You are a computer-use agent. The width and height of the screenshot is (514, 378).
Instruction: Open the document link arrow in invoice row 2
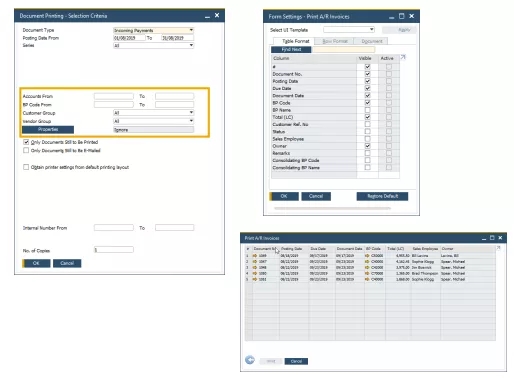[255, 262]
